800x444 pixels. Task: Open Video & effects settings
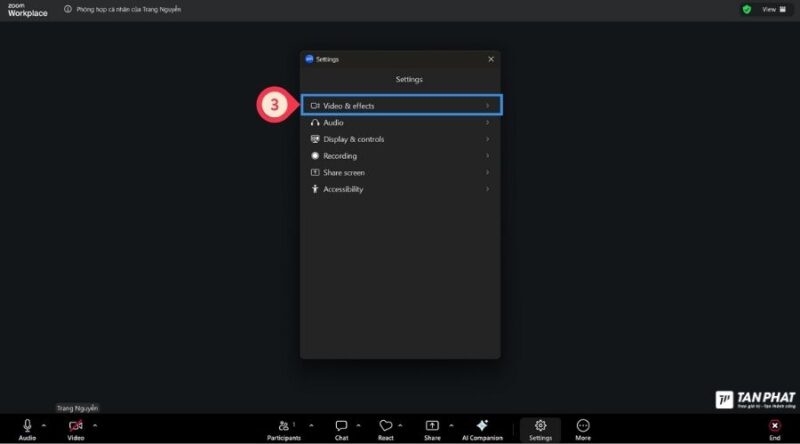point(400,105)
